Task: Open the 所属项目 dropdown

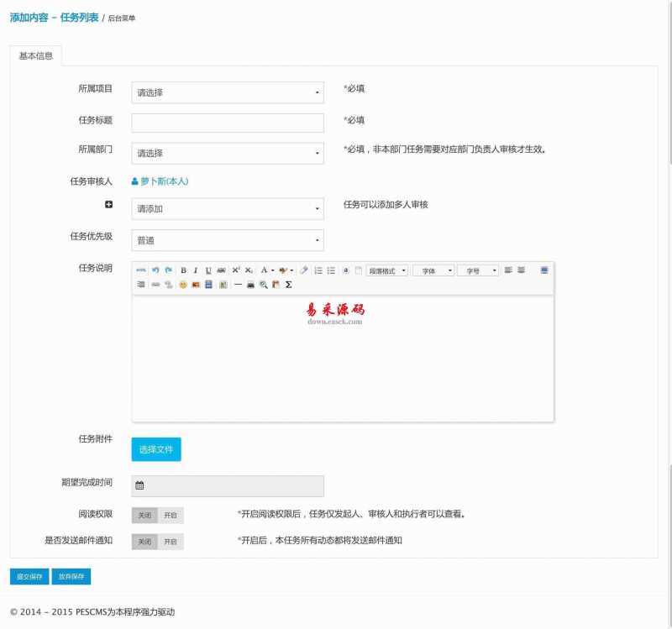Action: pyautogui.click(x=227, y=92)
